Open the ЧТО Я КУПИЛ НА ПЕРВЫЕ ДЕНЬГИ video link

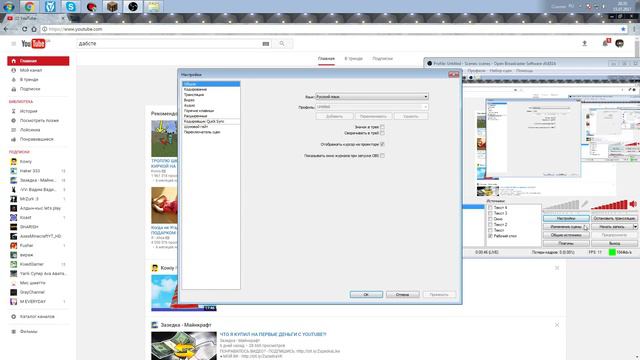click(x=273, y=334)
